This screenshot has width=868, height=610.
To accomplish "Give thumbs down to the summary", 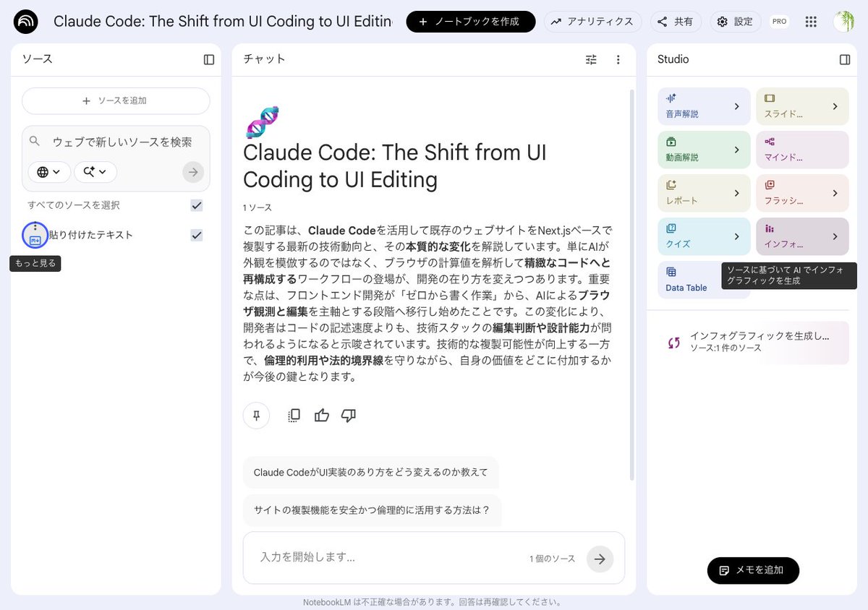I will coord(349,416).
